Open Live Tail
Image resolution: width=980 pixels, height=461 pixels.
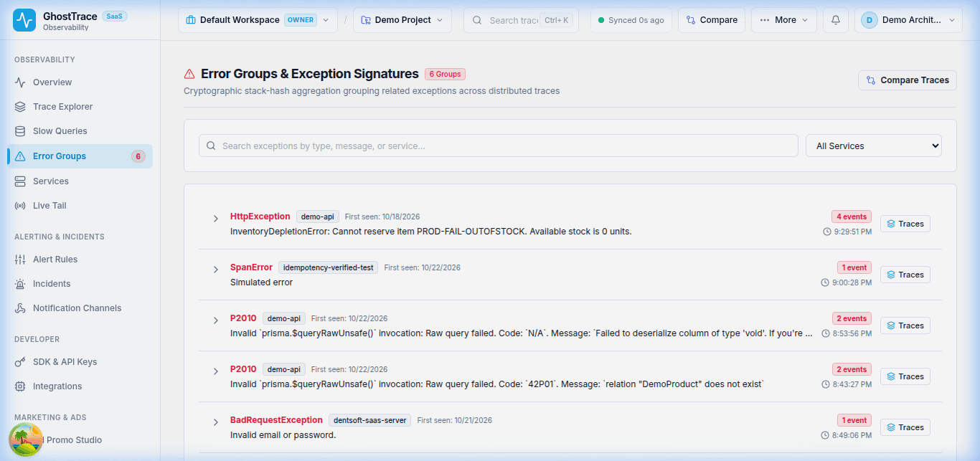(80, 206)
